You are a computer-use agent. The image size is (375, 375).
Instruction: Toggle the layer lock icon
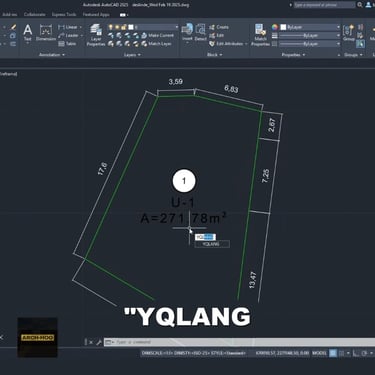coord(124,27)
